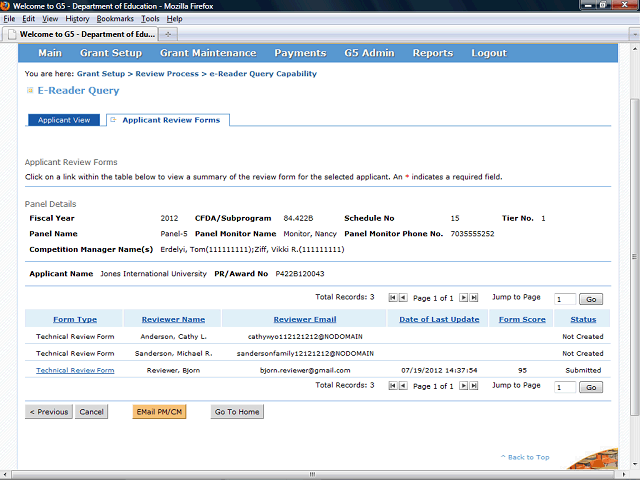This screenshot has width=640, height=480.
Task: Open Grant Setup navigation menu
Action: [x=111, y=53]
